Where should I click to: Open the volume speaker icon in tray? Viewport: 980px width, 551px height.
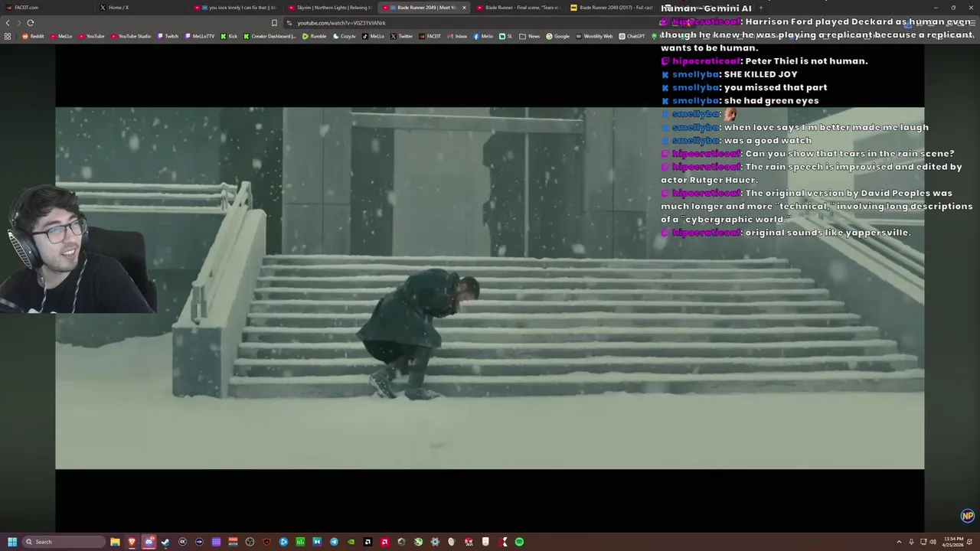pos(933,542)
